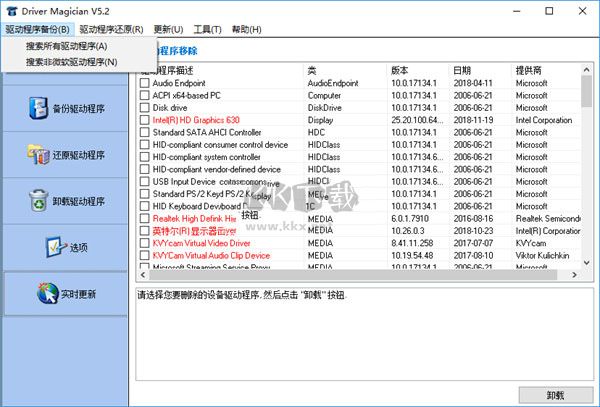
Task: Check HID-compliant consumer control device box
Action: [145, 145]
